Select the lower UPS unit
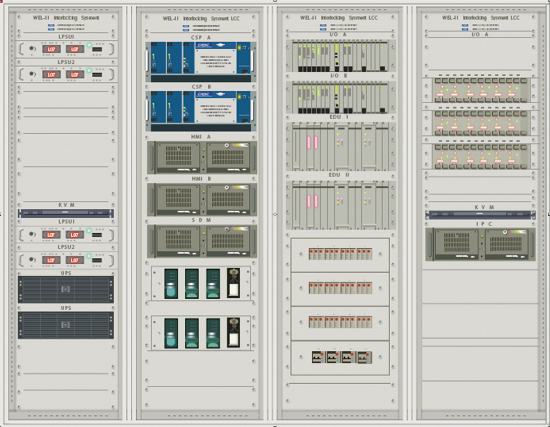Viewport: 550px width, 427px height. [66, 325]
